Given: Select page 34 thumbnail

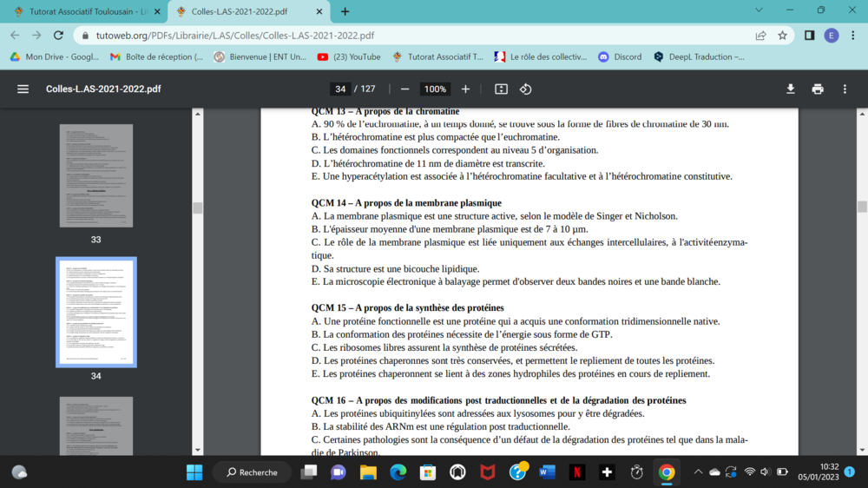Looking at the screenshot, I should point(95,312).
